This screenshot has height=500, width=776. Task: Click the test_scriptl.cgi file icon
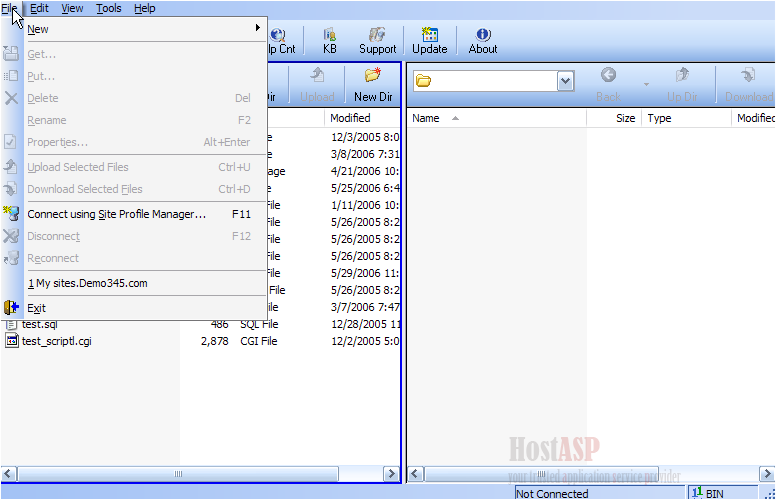12,341
